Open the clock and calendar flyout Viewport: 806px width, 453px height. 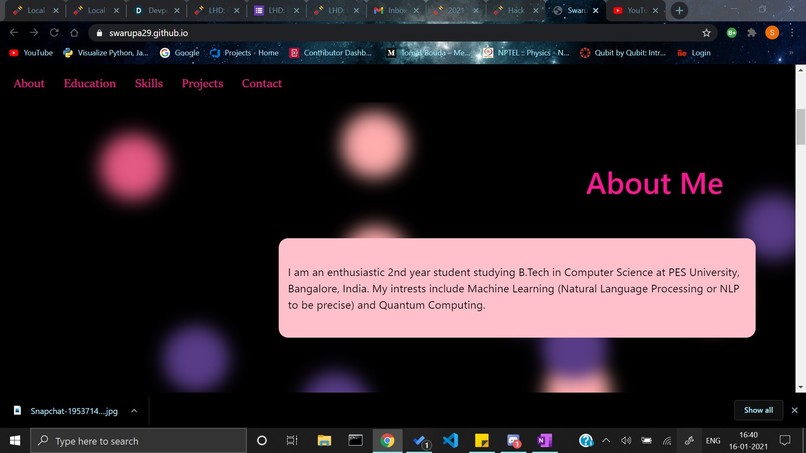coord(748,441)
